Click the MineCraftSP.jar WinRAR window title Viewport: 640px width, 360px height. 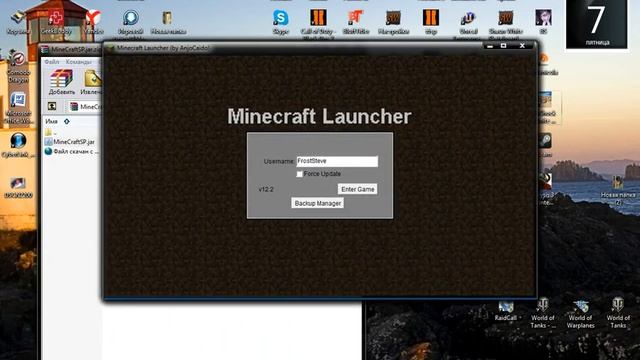point(76,50)
